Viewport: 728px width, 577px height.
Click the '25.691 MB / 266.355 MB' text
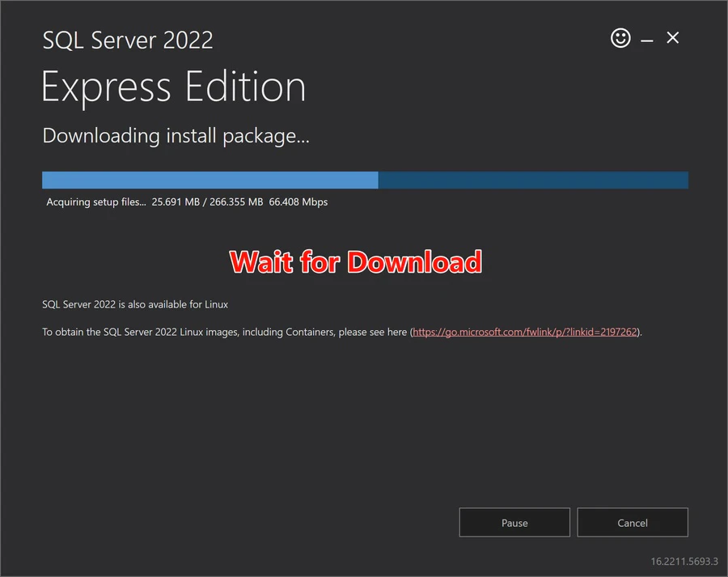pyautogui.click(x=207, y=202)
